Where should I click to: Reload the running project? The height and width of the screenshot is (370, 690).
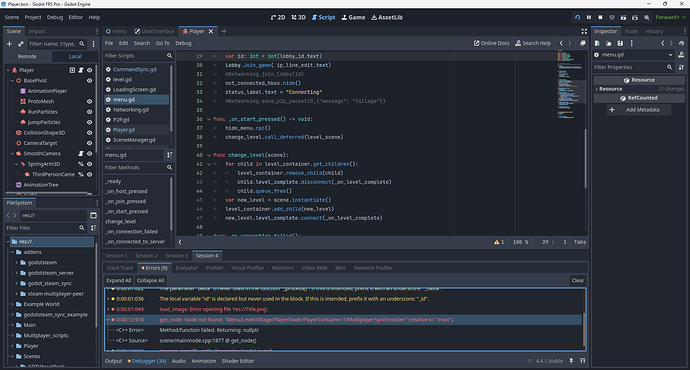point(577,18)
